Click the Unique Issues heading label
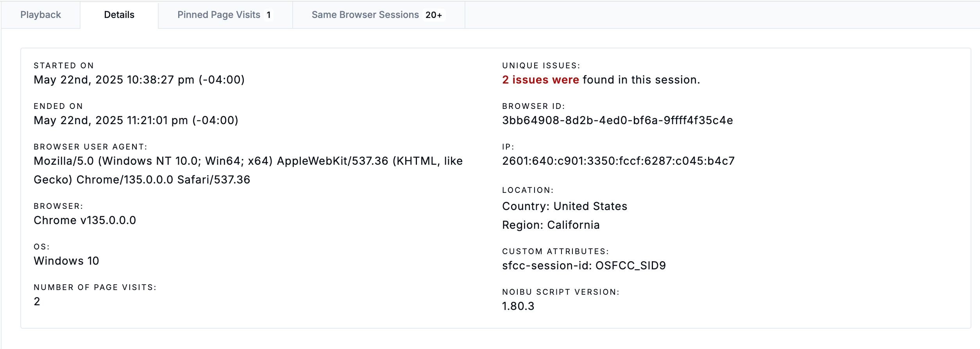This screenshot has width=980, height=349. (541, 66)
